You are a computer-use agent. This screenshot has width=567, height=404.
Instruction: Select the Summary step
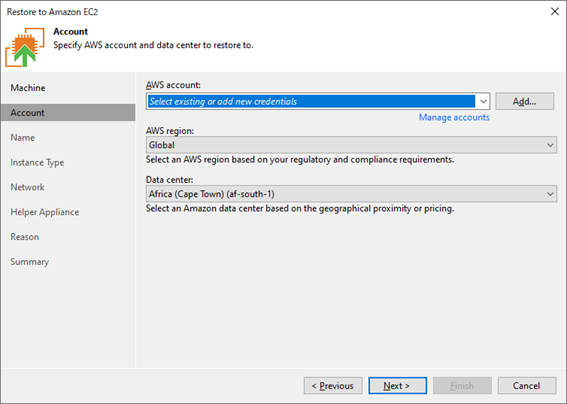(x=30, y=262)
